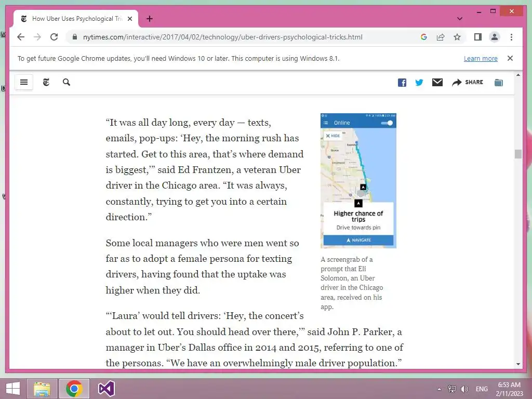Screen dimensions: 532x399
Task: Click the Chrome taskbar icon
Action: pyautogui.click(x=74, y=389)
